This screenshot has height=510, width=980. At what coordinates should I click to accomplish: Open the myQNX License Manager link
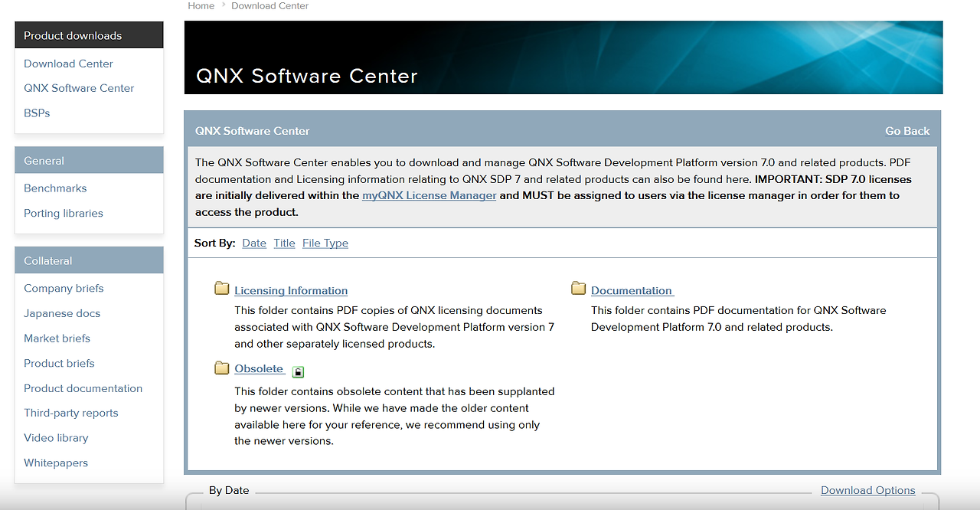coord(429,195)
